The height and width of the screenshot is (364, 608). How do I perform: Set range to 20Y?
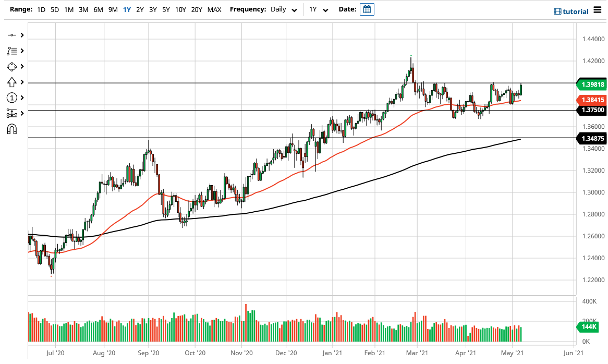197,10
